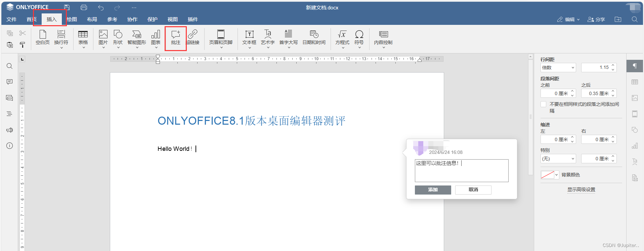Undo the last action
644x251 pixels.
tap(101, 7)
